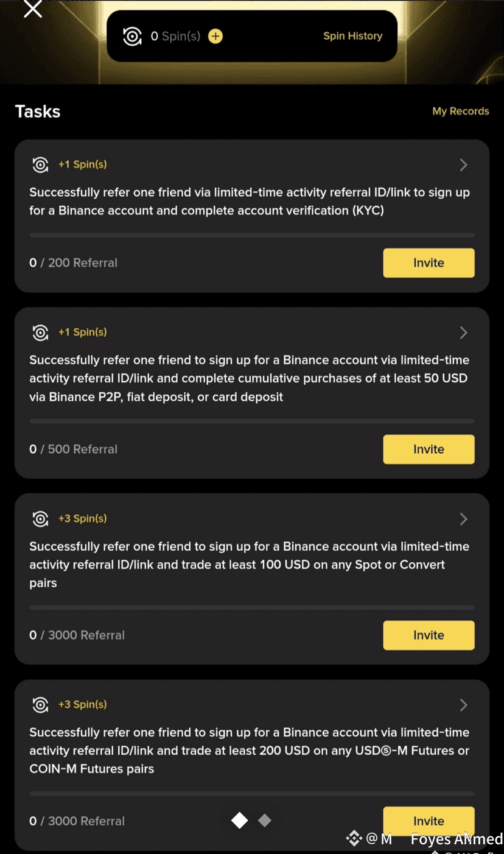Tap spin icon on Spot or Convert task
This screenshot has height=854, width=504.
(40, 519)
